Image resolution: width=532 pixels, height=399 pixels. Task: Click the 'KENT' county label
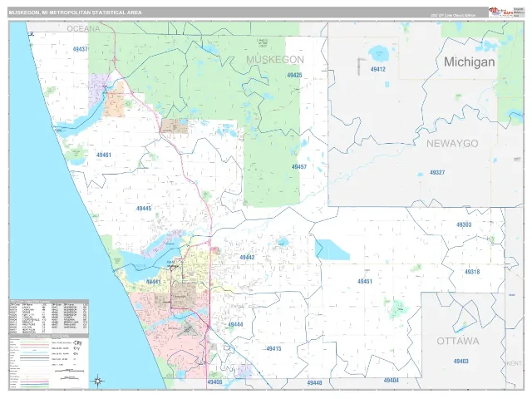[x=515, y=363]
